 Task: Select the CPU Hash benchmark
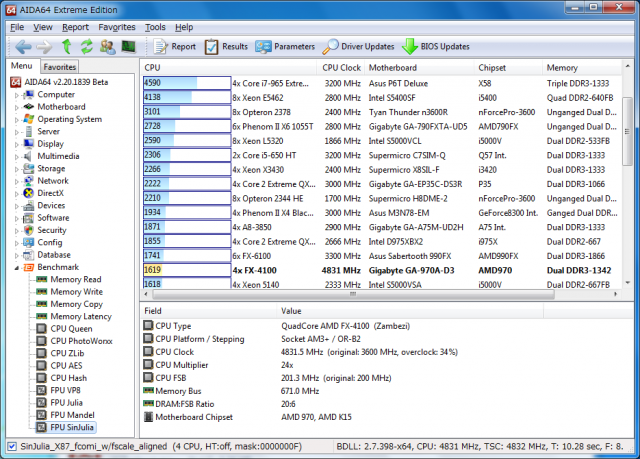69,378
